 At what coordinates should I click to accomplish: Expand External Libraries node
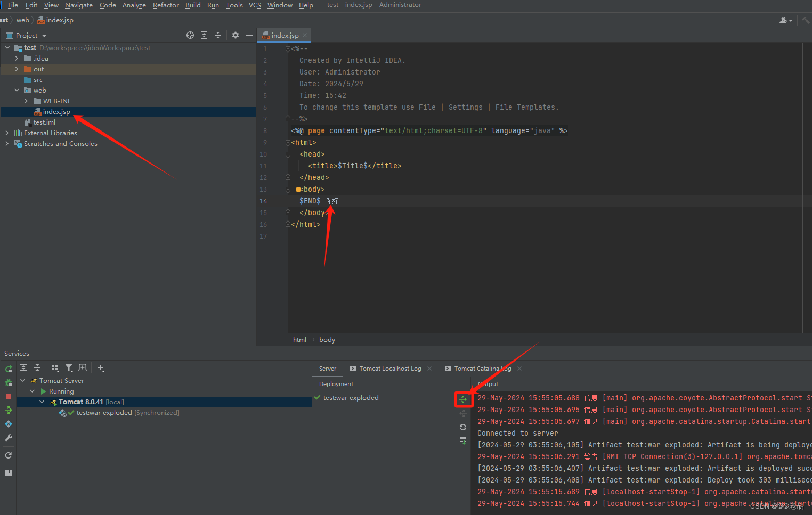(x=7, y=133)
